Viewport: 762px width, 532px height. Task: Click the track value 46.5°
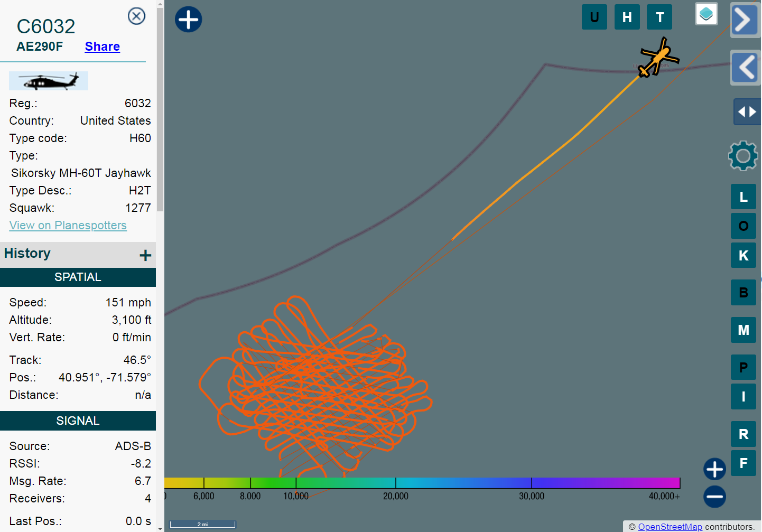coord(137,360)
